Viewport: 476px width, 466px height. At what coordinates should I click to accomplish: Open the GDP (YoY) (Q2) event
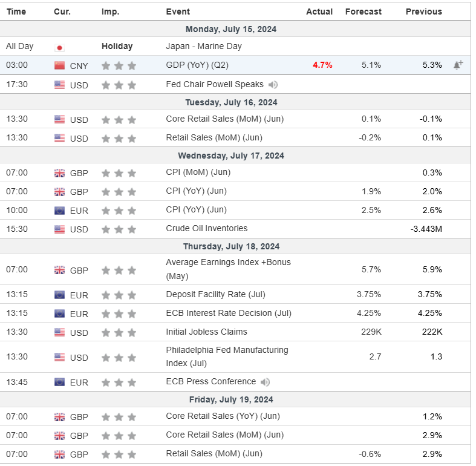pos(197,65)
